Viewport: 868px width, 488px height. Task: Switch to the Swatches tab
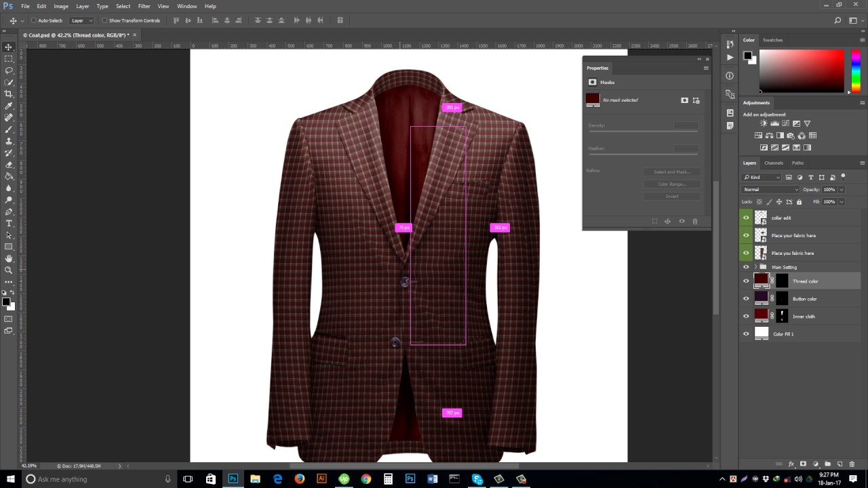point(773,40)
